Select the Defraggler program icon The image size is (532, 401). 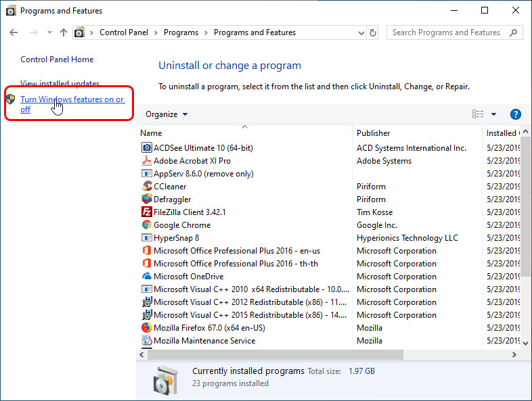[147, 199]
